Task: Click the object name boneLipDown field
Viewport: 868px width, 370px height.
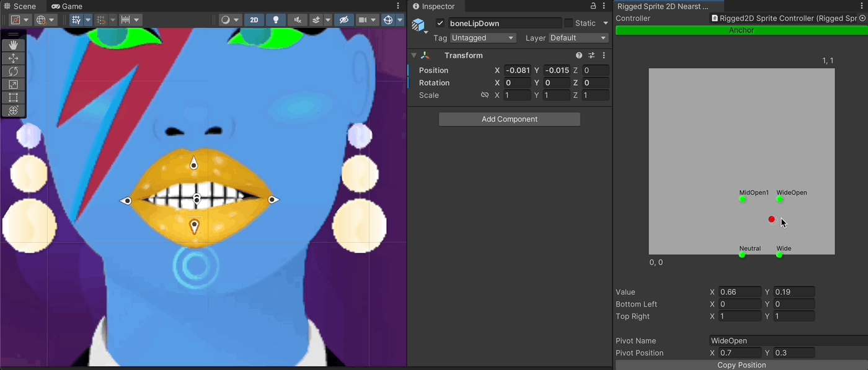Action: click(504, 23)
